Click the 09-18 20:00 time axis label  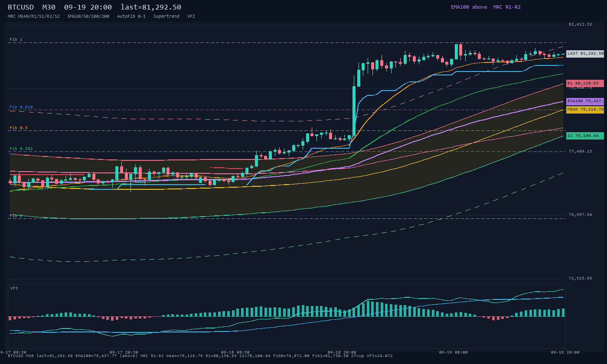tap(342, 352)
